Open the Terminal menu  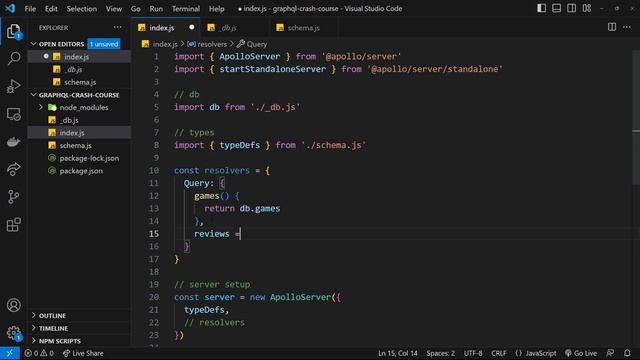pos(186,9)
